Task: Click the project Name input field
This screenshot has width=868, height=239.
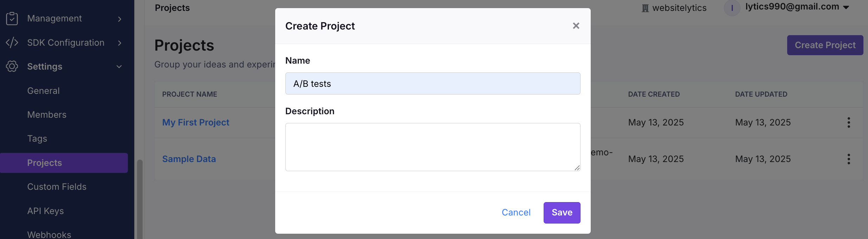Action: click(x=433, y=84)
